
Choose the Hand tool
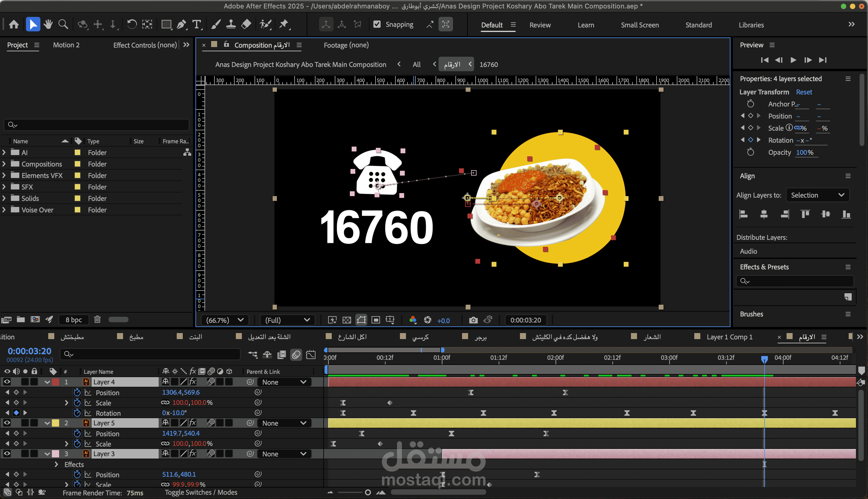(x=48, y=24)
